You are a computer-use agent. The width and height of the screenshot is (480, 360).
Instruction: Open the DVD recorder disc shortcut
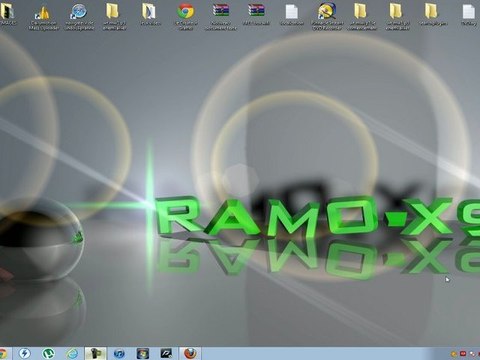(327, 17)
